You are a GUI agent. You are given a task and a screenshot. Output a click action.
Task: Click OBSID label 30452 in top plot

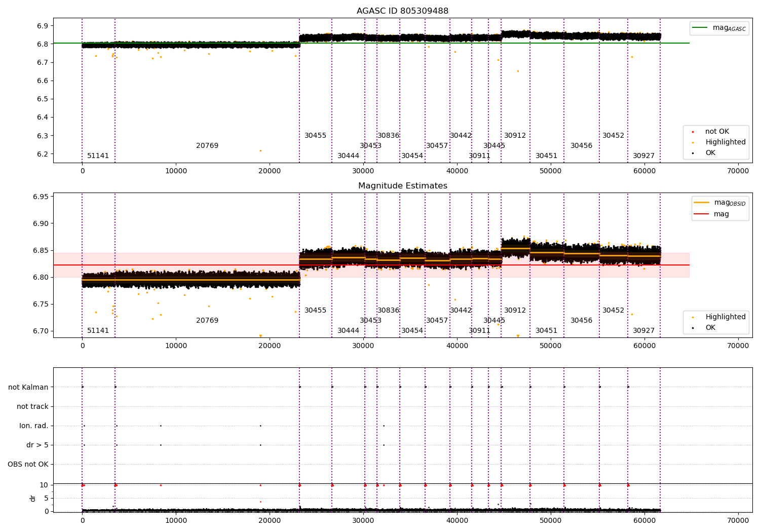(x=613, y=136)
